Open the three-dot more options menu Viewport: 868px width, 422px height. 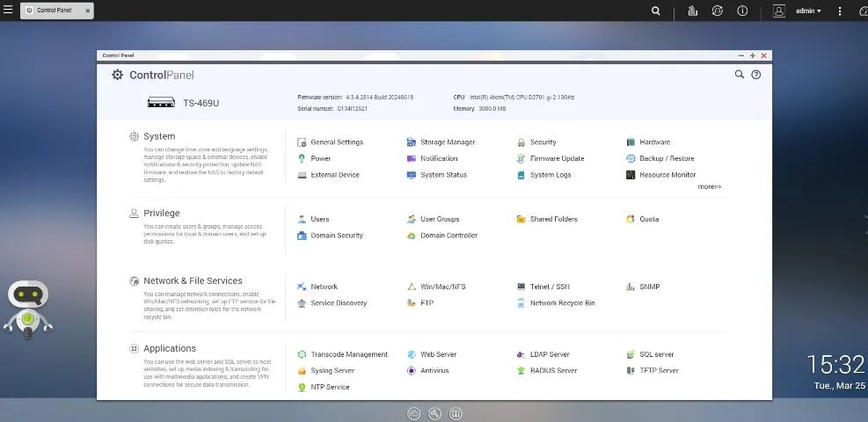840,11
